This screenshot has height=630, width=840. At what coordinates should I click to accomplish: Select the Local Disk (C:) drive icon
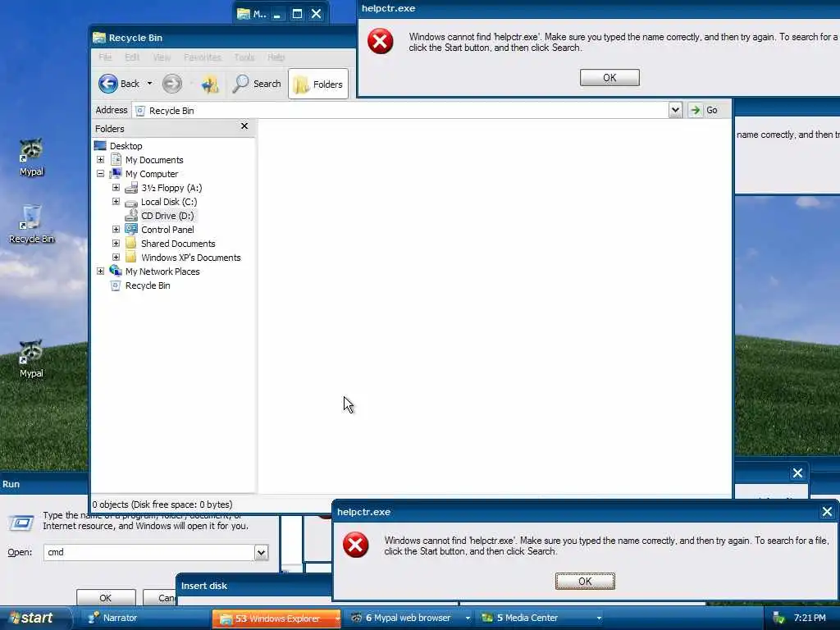pyautogui.click(x=131, y=203)
